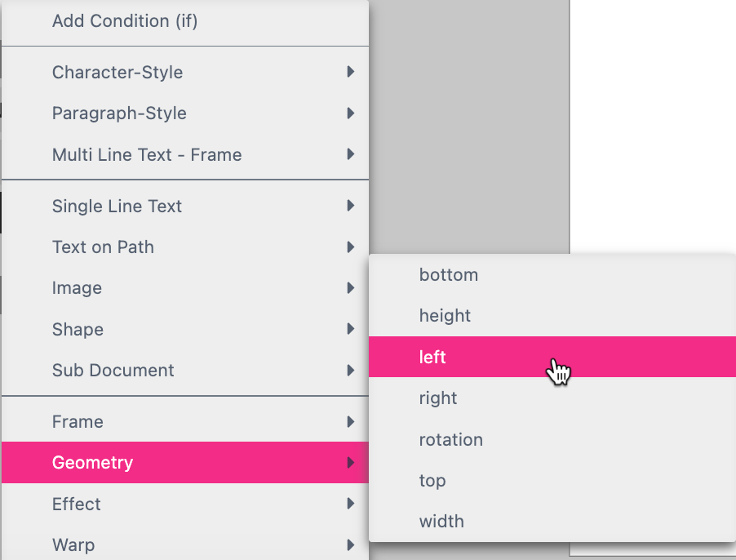Open the Shape submenu

click(185, 329)
